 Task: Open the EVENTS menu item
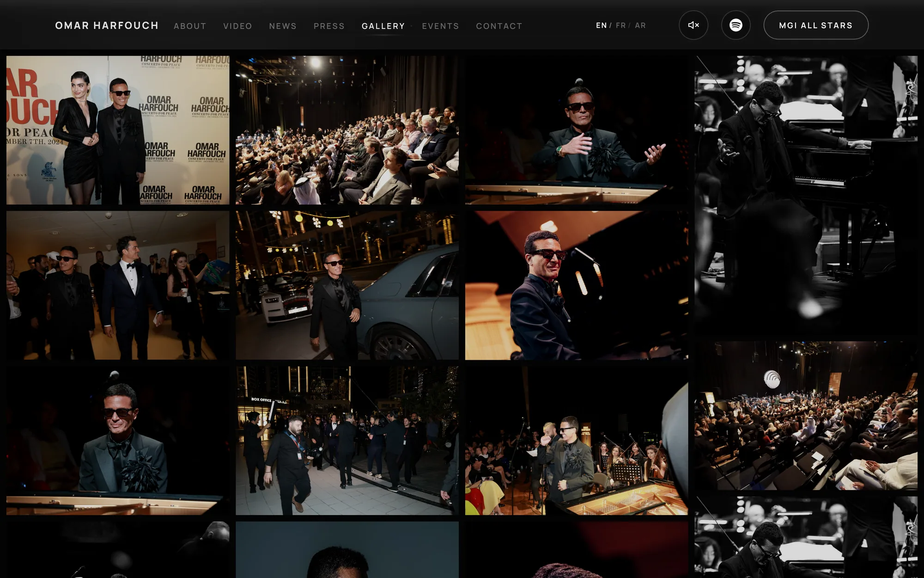pos(440,26)
